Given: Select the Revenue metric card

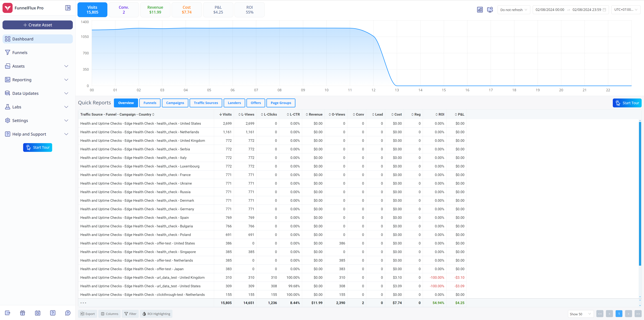Looking at the screenshot, I should tap(155, 10).
